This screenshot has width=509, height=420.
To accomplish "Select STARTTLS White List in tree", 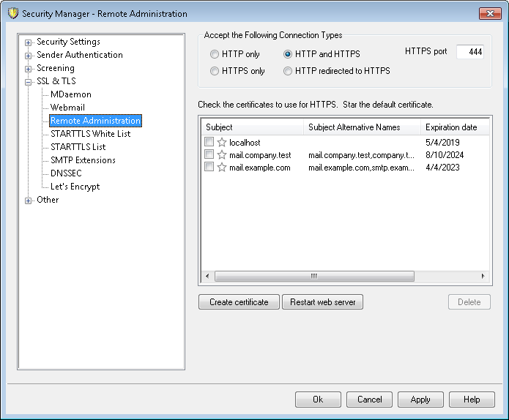I will [x=90, y=134].
